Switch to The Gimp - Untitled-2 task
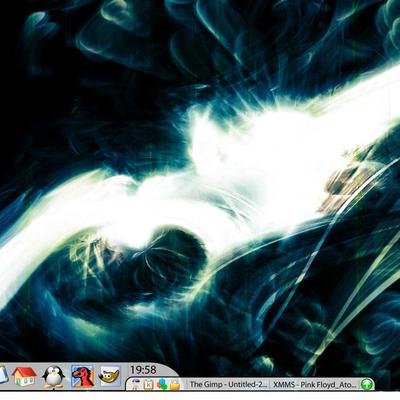The height and width of the screenshot is (400, 400). click(228, 384)
